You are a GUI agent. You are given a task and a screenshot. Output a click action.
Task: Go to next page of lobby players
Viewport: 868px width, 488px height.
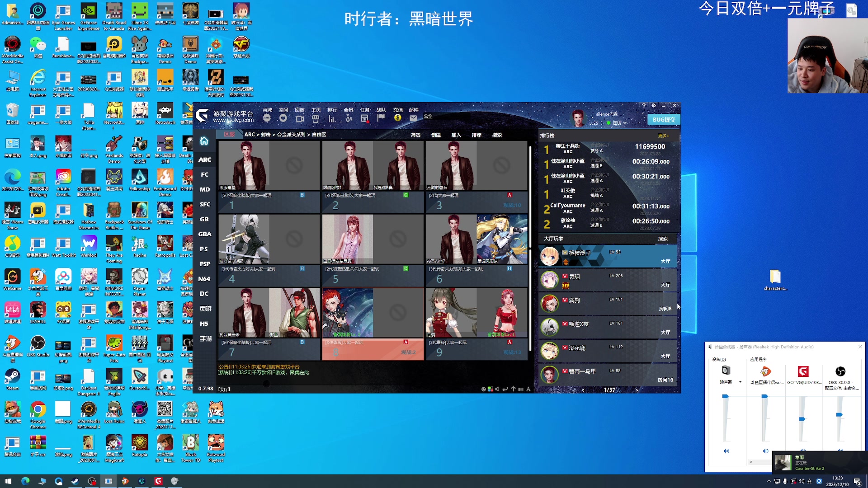pos(637,390)
